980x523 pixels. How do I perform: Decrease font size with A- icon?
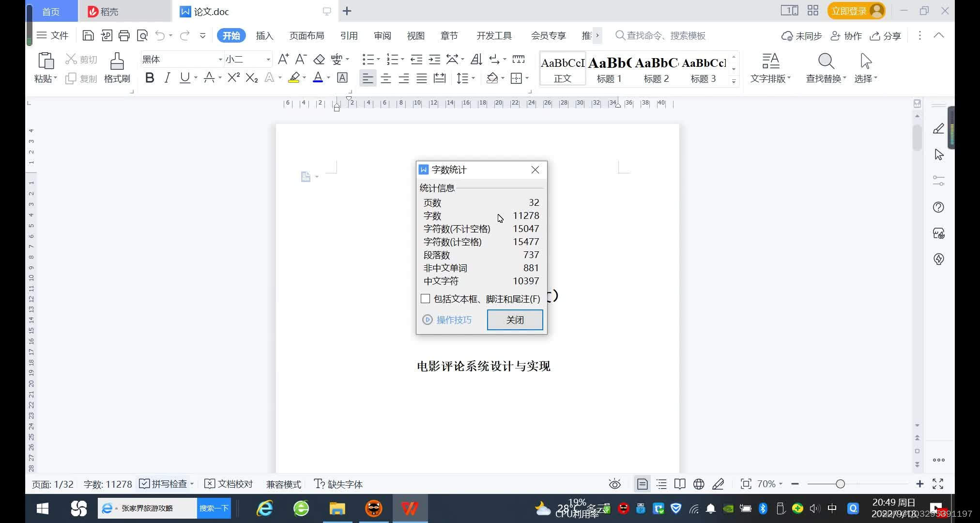click(x=301, y=59)
